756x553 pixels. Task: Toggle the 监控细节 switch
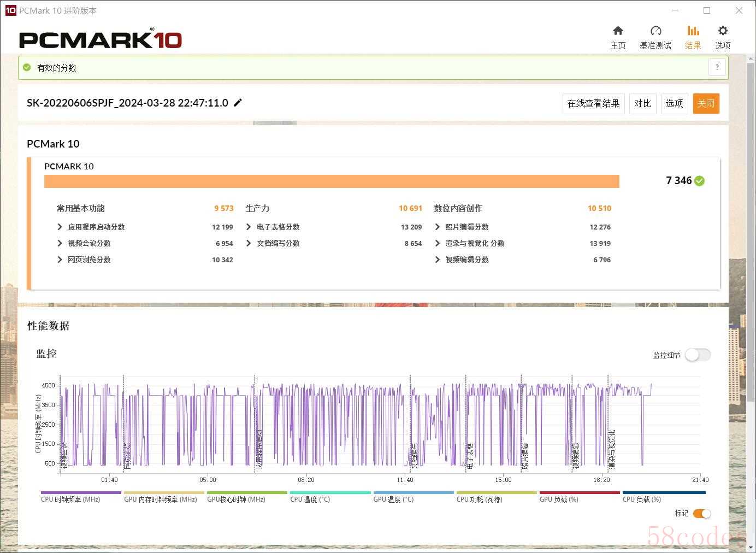point(698,355)
